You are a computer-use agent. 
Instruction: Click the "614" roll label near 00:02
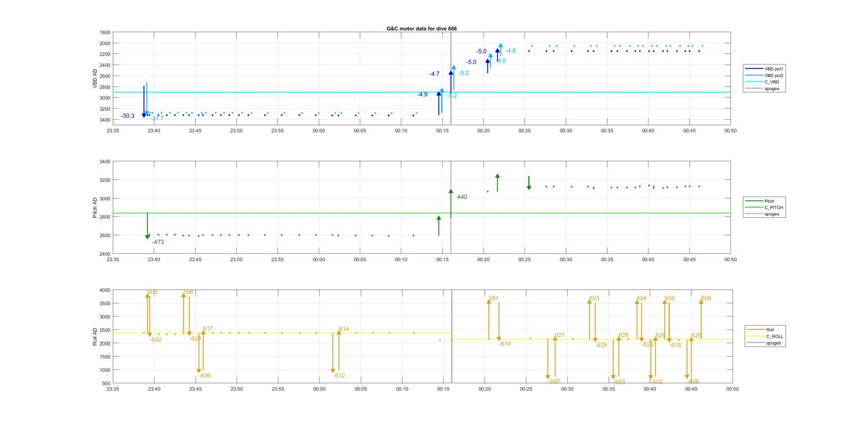pos(344,329)
